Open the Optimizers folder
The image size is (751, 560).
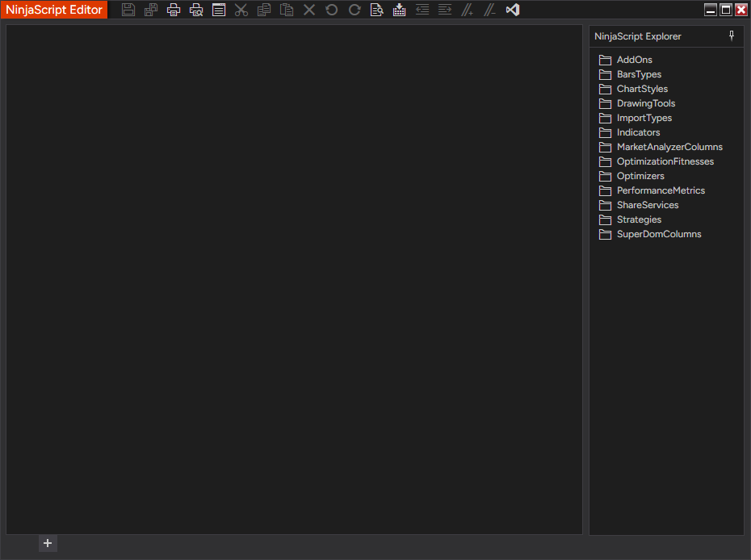tap(631, 176)
